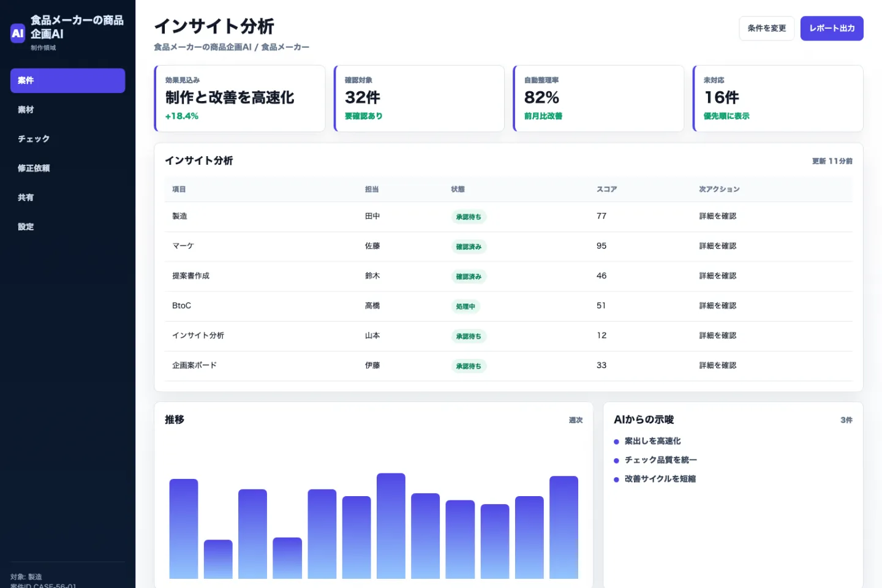Click 詳細を確認 in the 提案書作成 row
The image size is (882, 588).
point(718,276)
